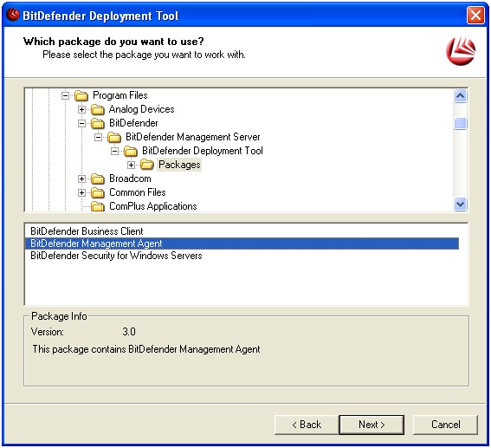Viewport: 491px width, 448px height.
Task: Click BitDefender Management Server folder icon
Action: 114,137
